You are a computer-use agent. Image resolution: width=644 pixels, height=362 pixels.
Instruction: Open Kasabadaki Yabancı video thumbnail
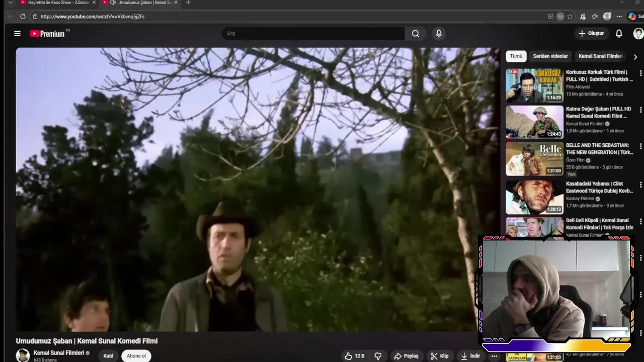click(534, 197)
